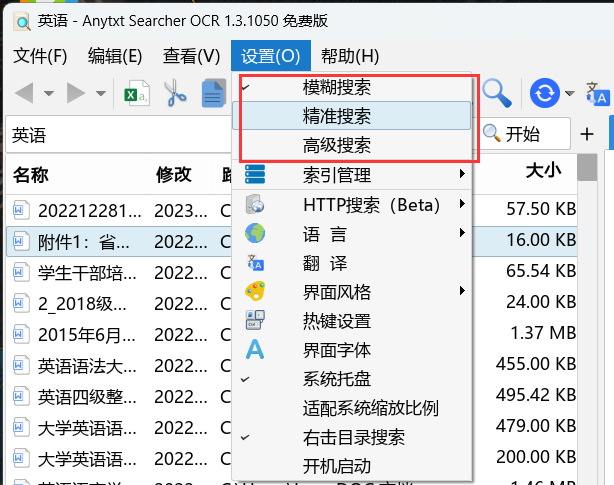
Task: Open dropdown beside the forward arrow
Action: point(101,94)
